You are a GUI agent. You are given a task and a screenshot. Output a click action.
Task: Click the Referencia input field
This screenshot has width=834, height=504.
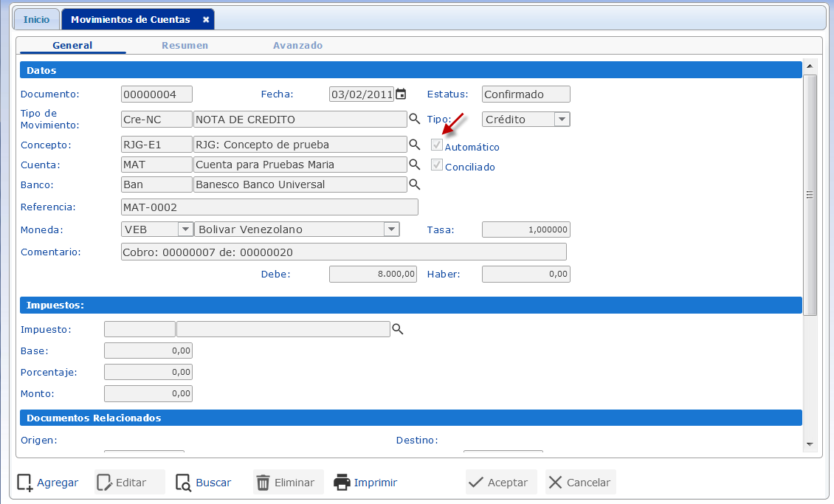[269, 207]
